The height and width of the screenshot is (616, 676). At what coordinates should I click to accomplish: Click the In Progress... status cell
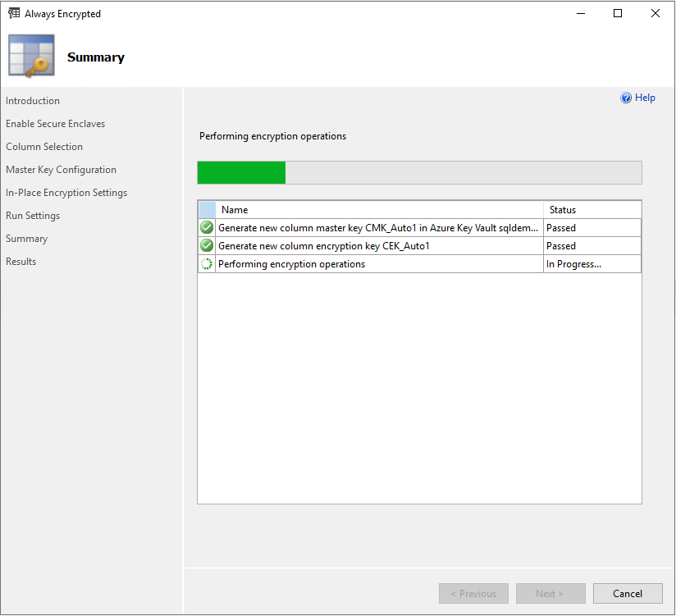(x=592, y=264)
